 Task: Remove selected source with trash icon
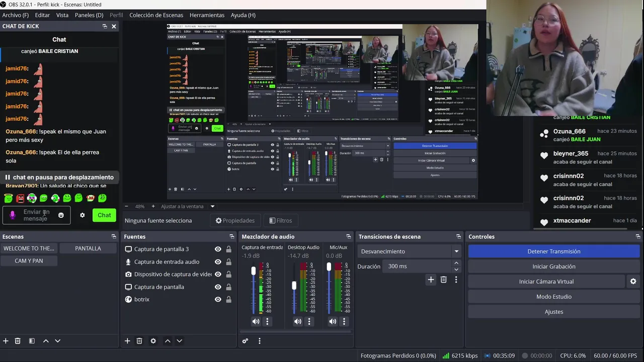[139, 341]
